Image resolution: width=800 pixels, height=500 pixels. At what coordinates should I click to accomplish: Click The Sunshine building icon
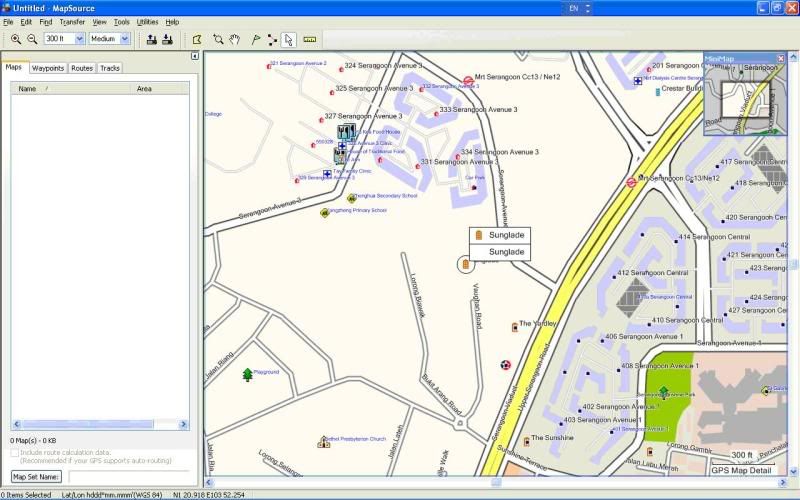tap(527, 441)
